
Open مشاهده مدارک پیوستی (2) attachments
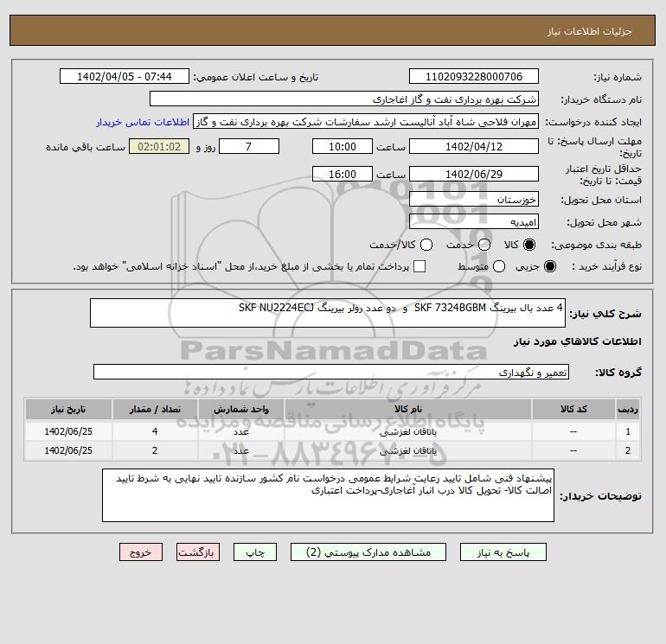tap(368, 552)
